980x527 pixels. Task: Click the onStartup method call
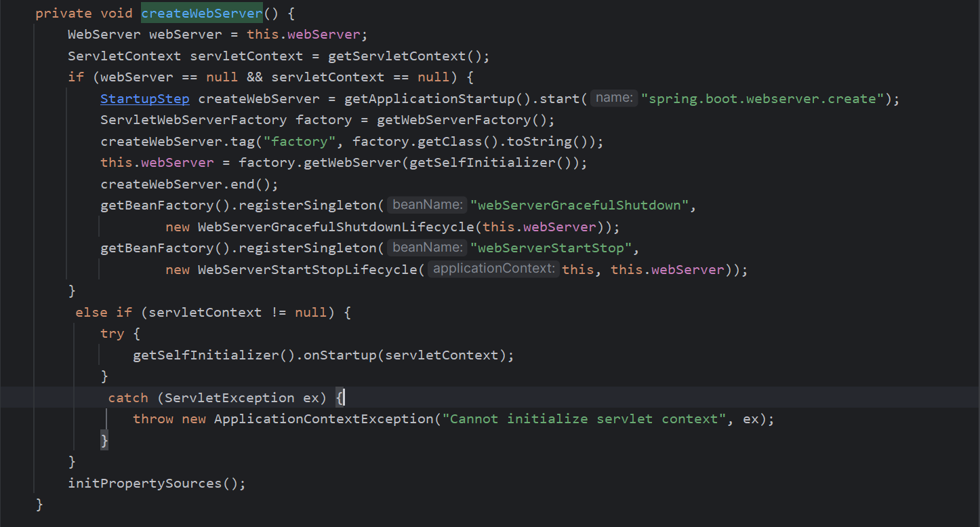click(x=340, y=355)
